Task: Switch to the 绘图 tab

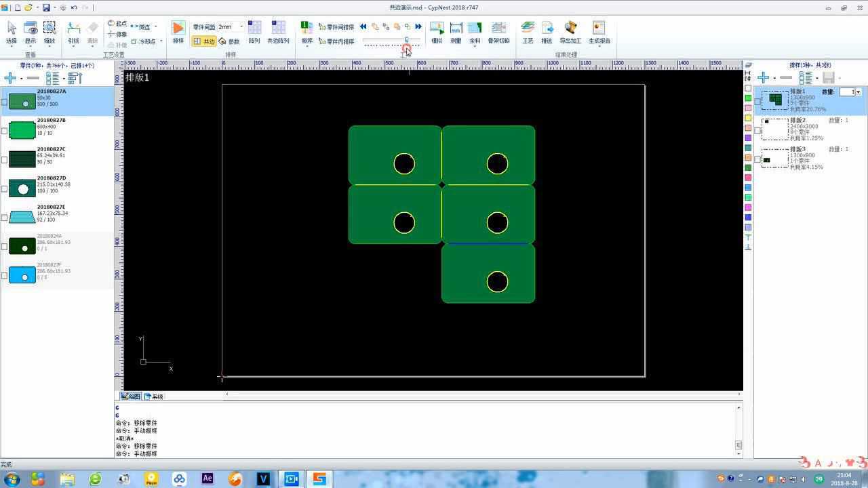Action: point(131,396)
